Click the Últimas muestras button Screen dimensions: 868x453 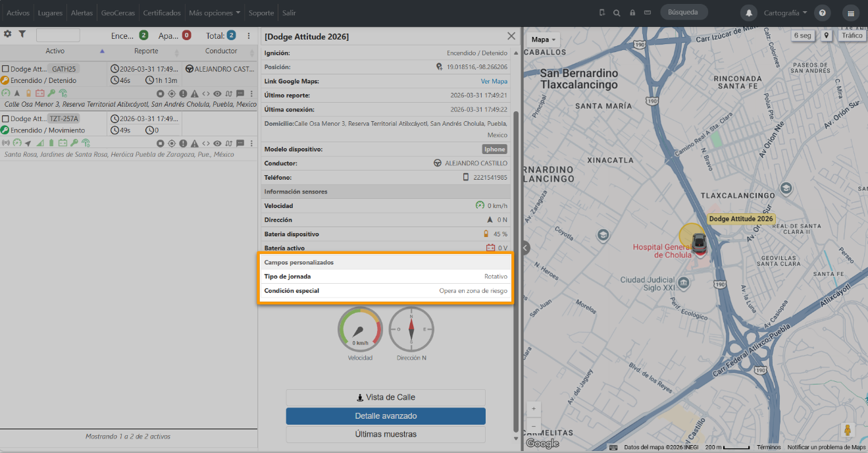point(386,435)
